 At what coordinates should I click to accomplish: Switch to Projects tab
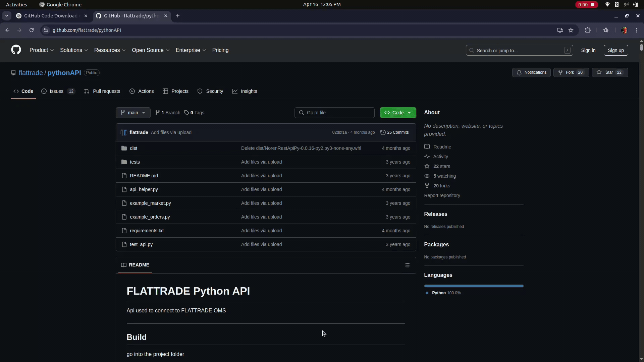click(x=176, y=91)
